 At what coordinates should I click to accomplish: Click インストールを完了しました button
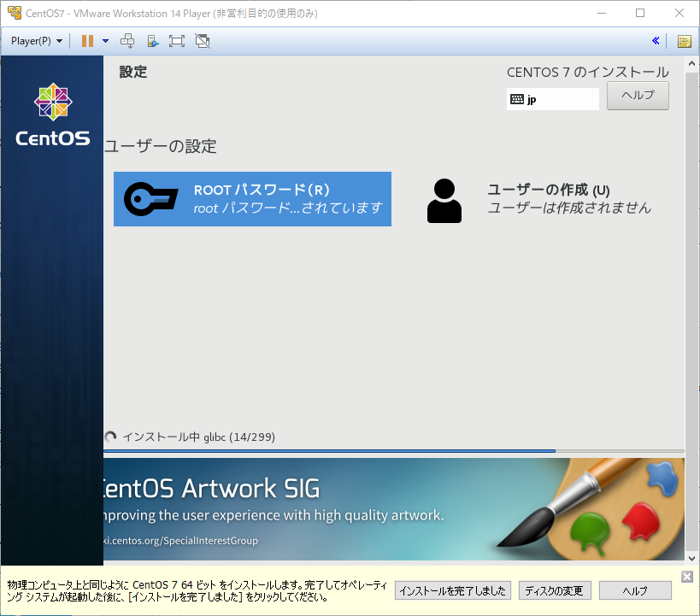point(452,590)
